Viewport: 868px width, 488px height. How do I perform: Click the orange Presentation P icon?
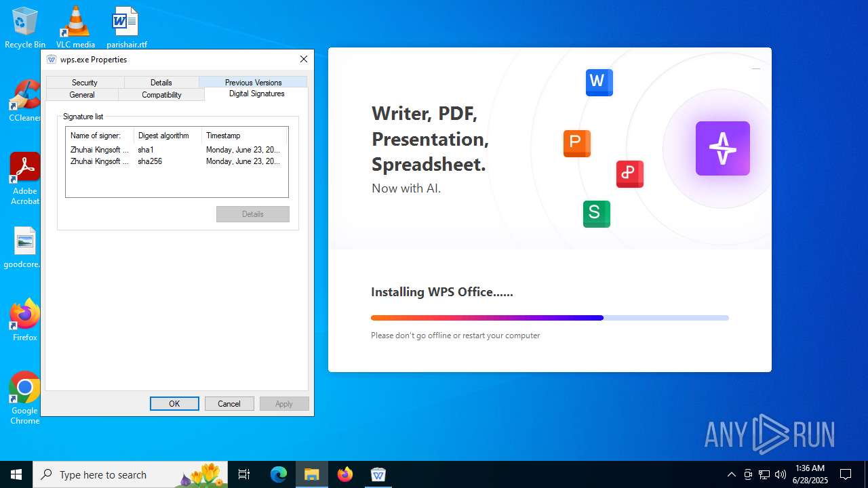tap(577, 143)
